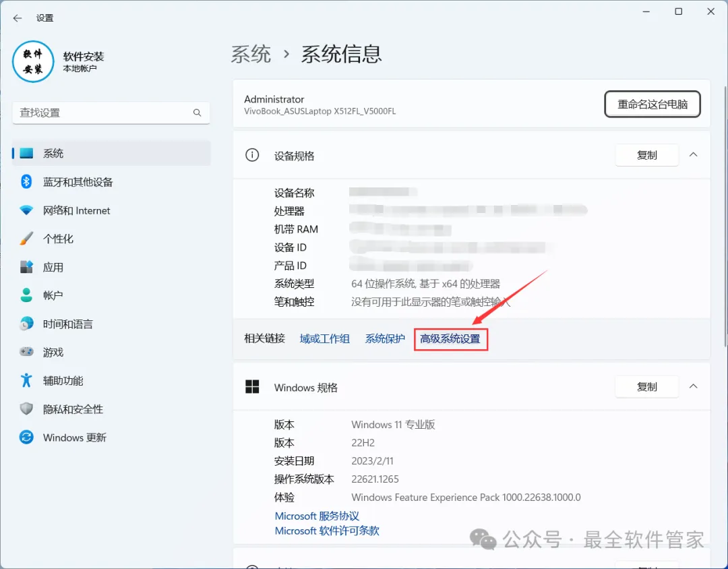
Task: Open 时间和语言 settings category
Action: pos(111,324)
